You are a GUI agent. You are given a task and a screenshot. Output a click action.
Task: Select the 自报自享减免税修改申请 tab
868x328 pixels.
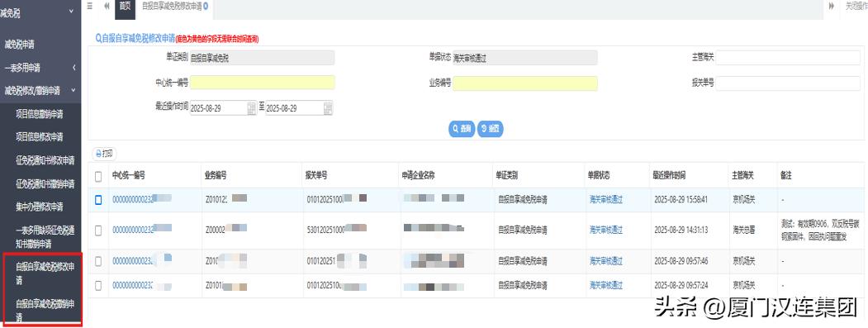point(172,6)
